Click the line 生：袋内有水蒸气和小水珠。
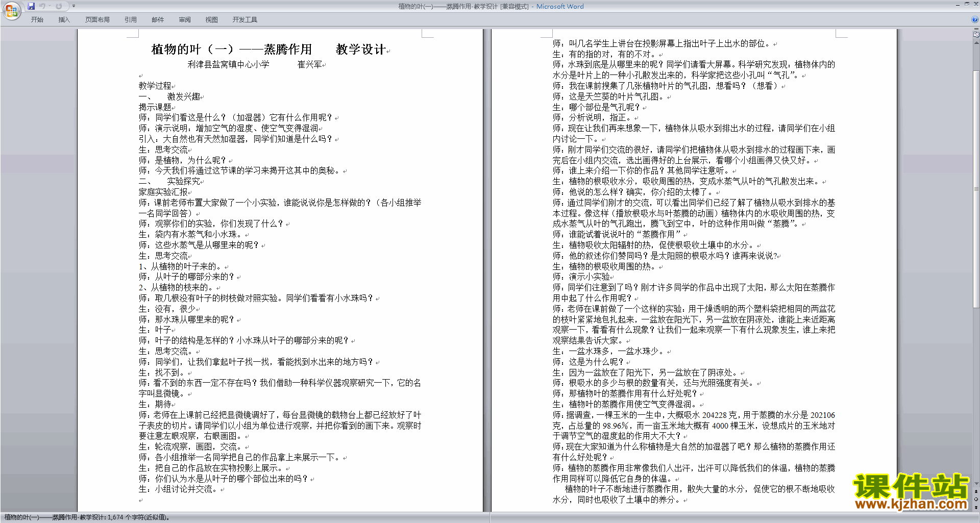Screen dimensions: 980x523 [191, 234]
